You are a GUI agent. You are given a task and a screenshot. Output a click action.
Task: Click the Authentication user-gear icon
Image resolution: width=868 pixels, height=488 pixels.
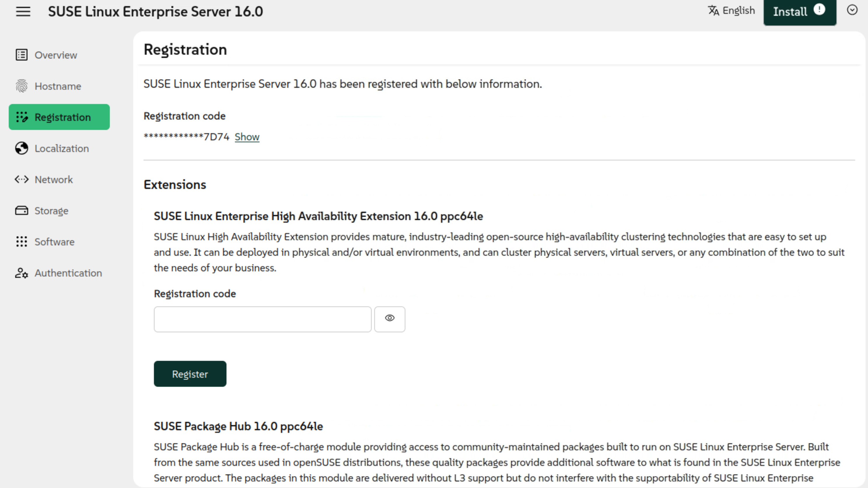click(x=22, y=273)
